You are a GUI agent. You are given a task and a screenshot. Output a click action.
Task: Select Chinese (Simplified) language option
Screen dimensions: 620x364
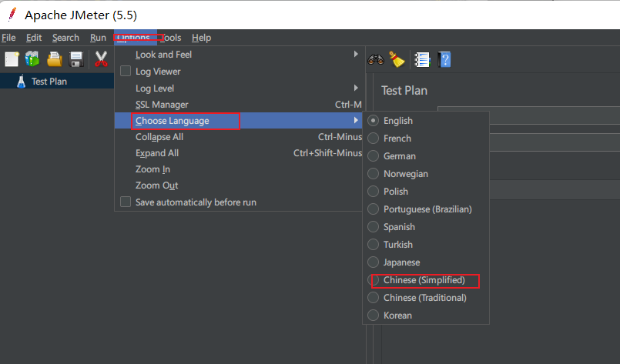pos(424,280)
